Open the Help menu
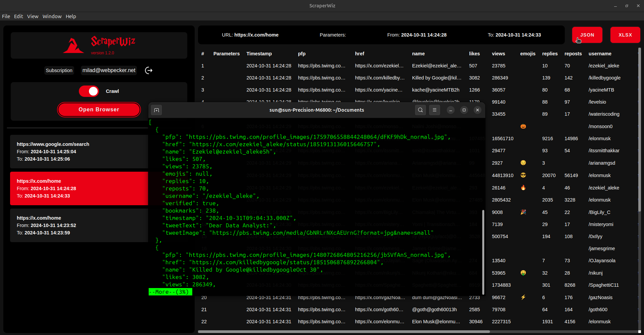Image resolution: width=644 pixels, height=335 pixels. (x=71, y=16)
